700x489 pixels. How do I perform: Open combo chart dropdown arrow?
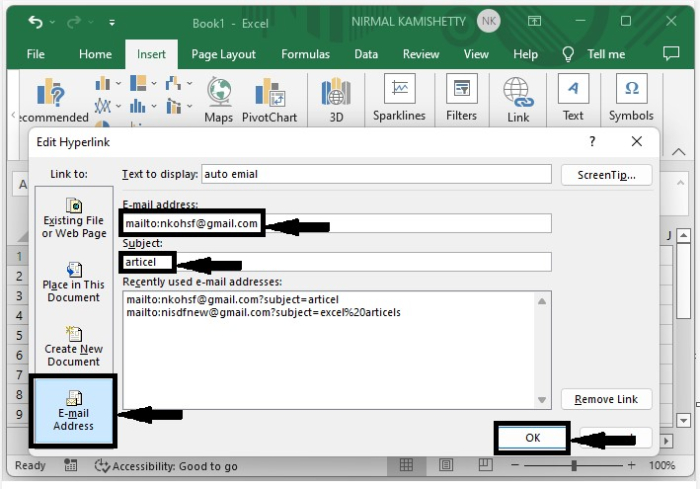(x=189, y=107)
